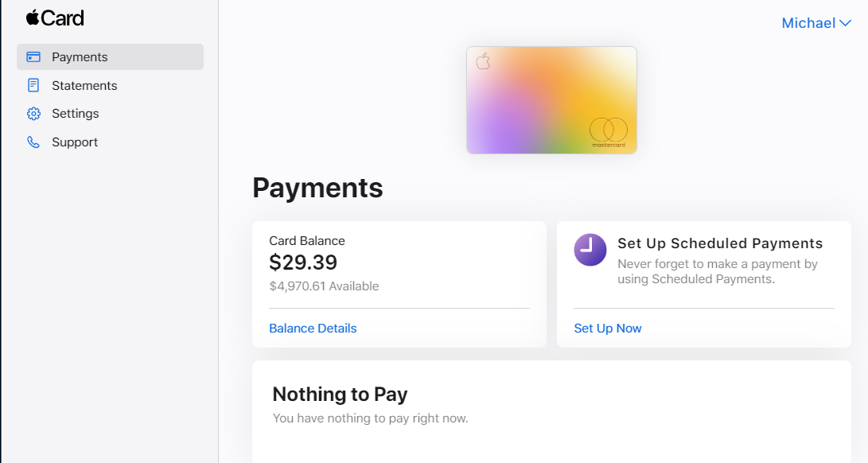The image size is (868, 463).
Task: Click the gradient Apple Card image
Action: (551, 100)
